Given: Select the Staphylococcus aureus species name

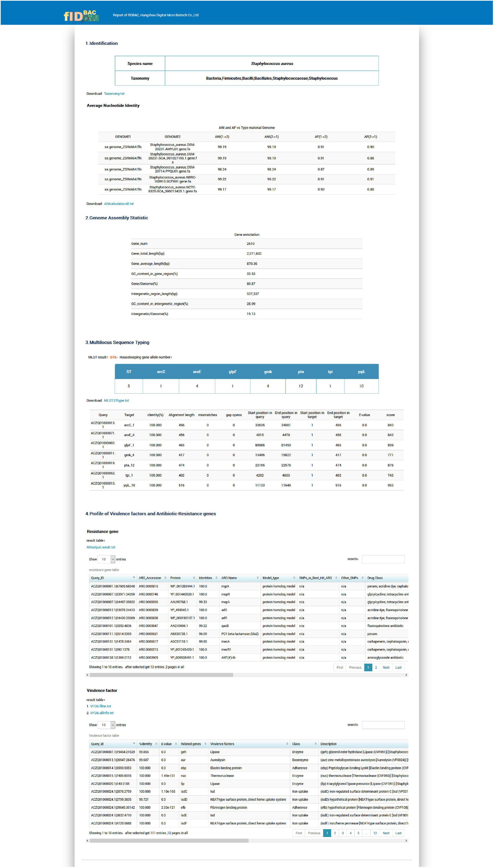Looking at the screenshot, I should click(272, 63).
